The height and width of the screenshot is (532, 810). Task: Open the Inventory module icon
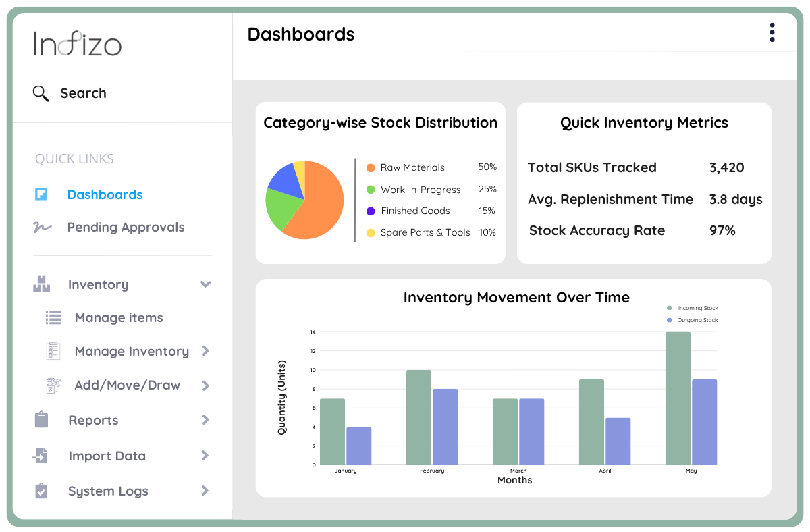click(x=42, y=284)
